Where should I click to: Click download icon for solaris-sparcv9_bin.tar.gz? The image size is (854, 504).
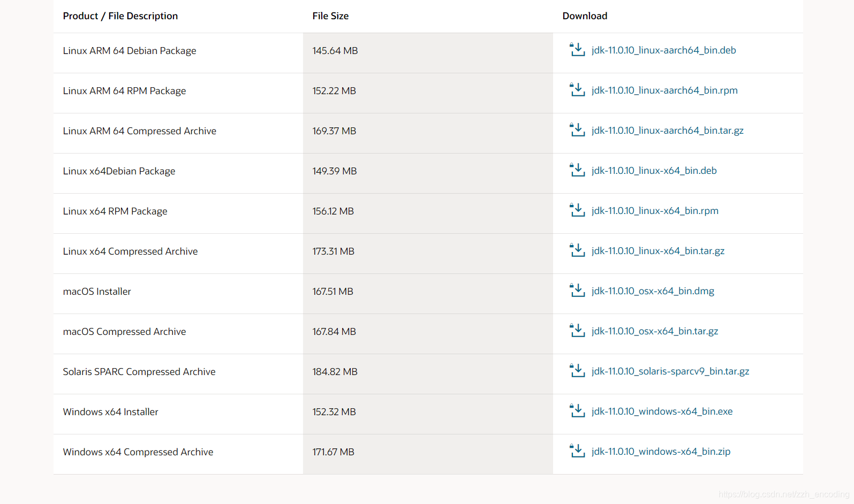coord(577,371)
